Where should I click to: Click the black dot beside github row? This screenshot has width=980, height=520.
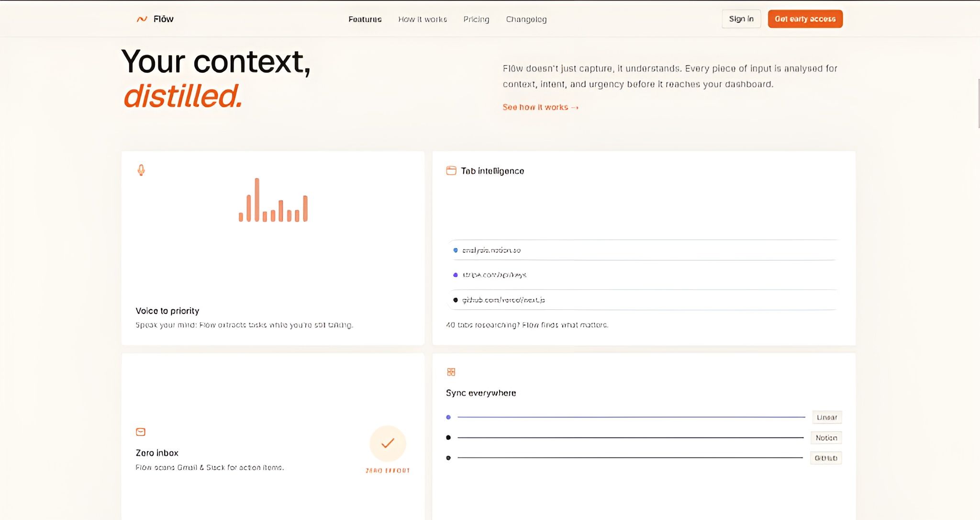click(x=456, y=300)
